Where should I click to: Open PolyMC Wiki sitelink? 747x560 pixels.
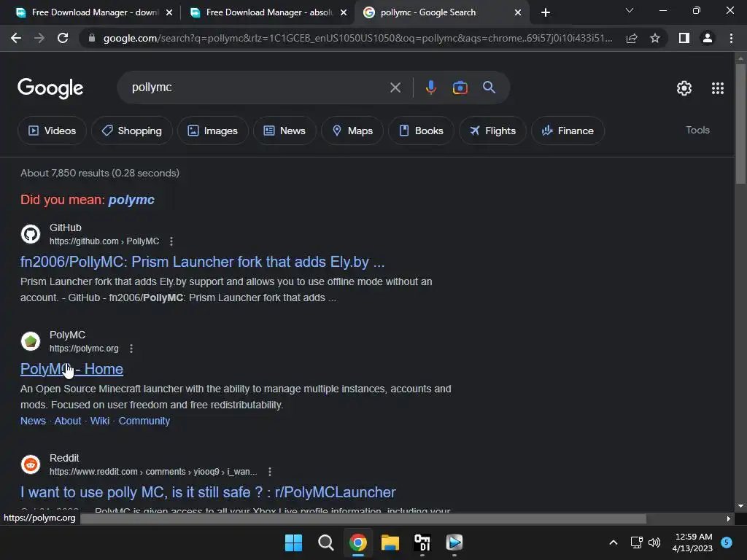[x=100, y=421]
